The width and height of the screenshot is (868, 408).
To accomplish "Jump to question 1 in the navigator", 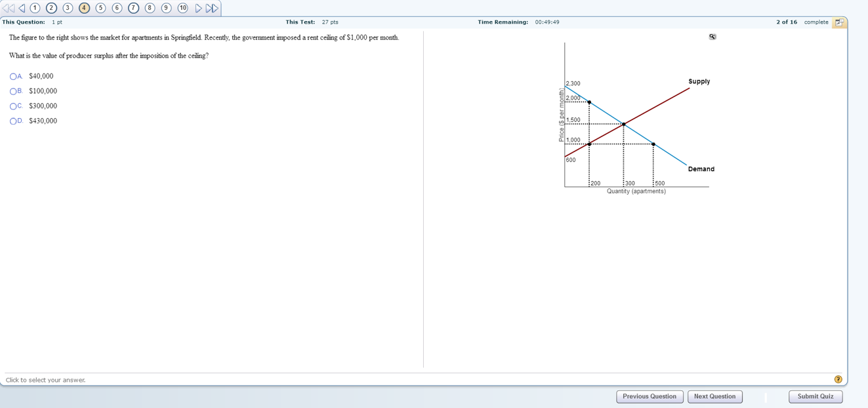I will click(x=35, y=7).
